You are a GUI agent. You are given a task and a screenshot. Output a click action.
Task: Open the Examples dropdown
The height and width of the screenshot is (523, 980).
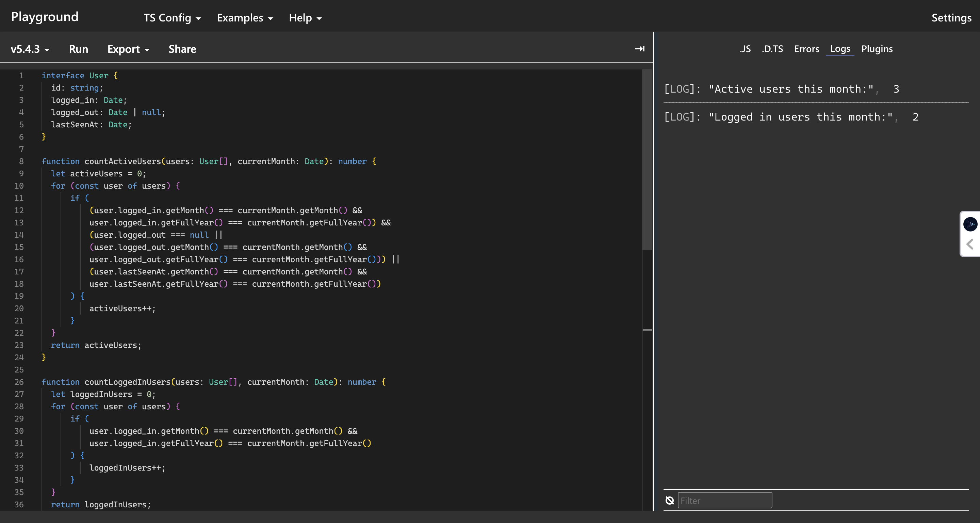(245, 18)
